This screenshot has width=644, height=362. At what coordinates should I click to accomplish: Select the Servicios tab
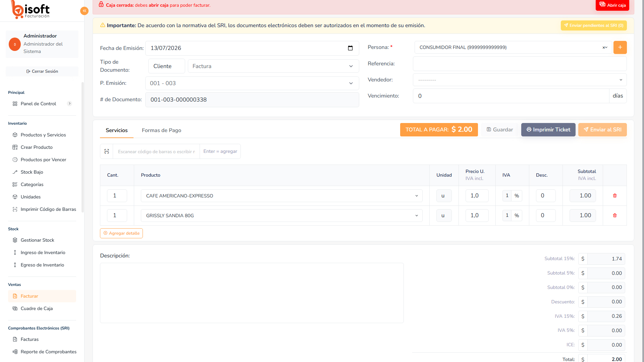[x=117, y=130]
